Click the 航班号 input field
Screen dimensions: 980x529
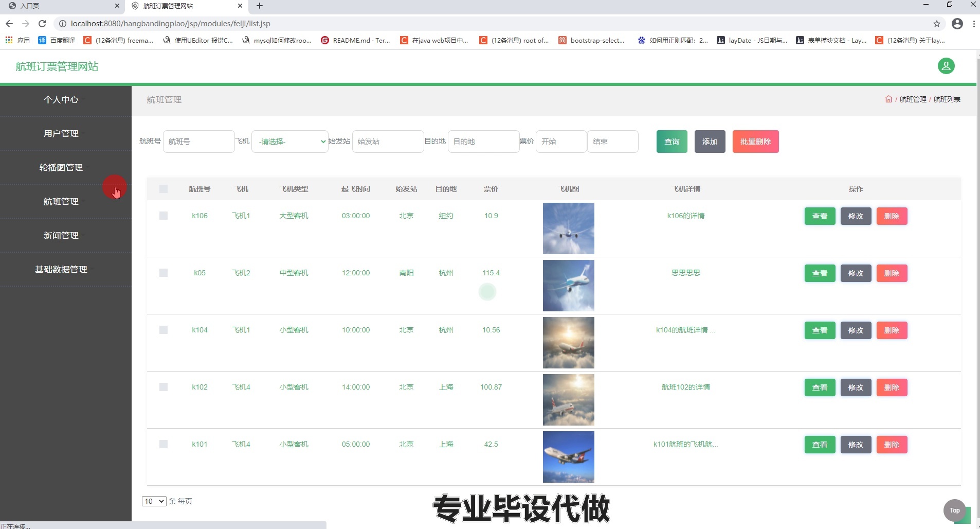[199, 142]
